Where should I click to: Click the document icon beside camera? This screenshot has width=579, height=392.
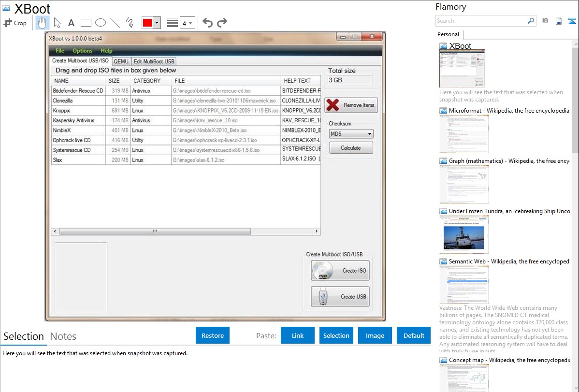click(x=559, y=21)
